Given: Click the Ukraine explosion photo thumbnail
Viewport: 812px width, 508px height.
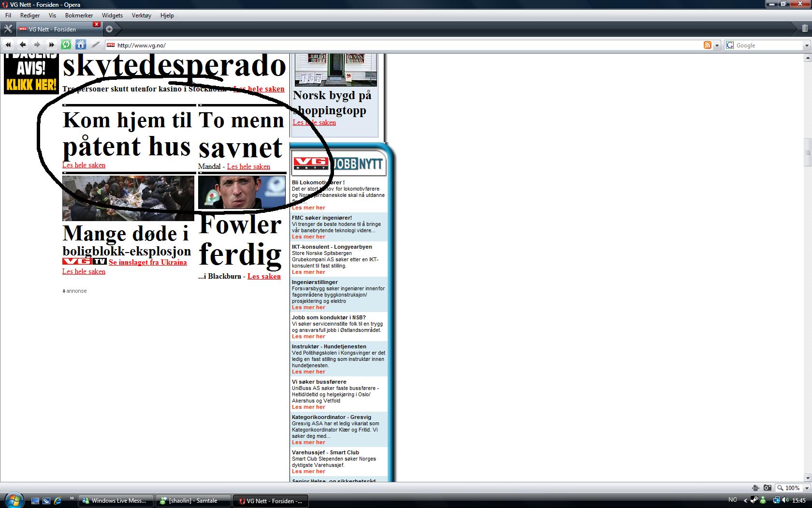Looking at the screenshot, I should tap(128, 198).
